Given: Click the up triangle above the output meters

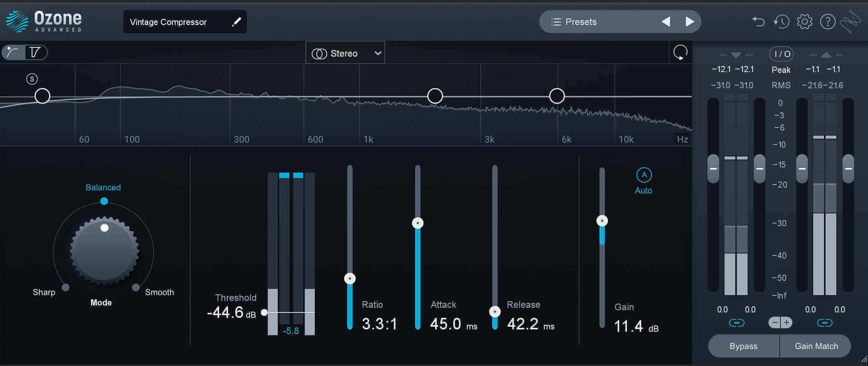Looking at the screenshot, I should tap(826, 55).
